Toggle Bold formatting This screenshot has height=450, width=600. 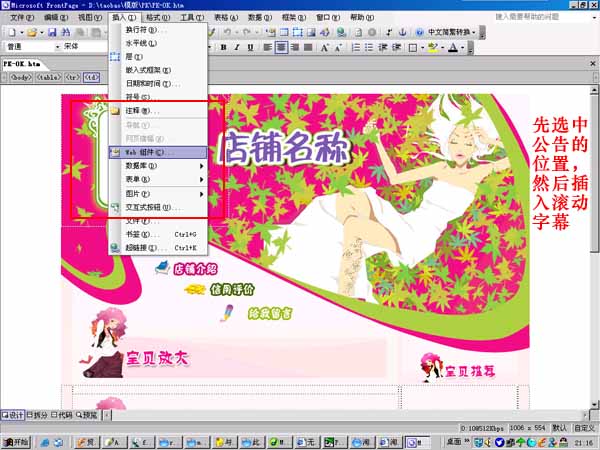(x=223, y=47)
